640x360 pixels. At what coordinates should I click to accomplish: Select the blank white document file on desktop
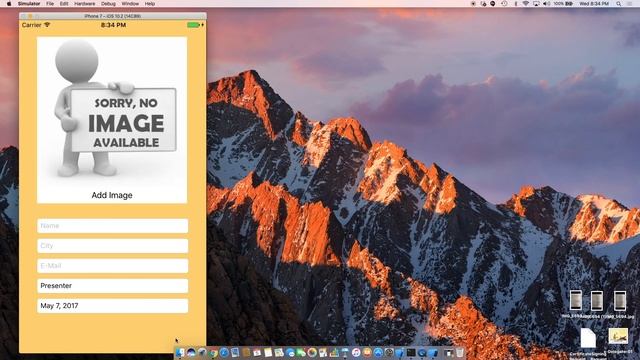pyautogui.click(x=588, y=338)
